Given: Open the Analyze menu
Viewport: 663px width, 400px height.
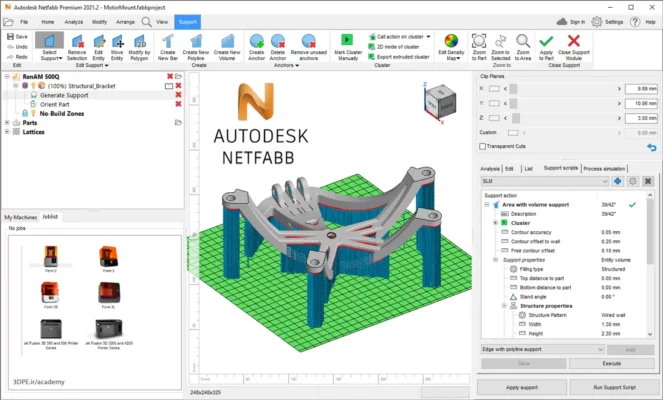Looking at the screenshot, I should pyautogui.click(x=74, y=22).
